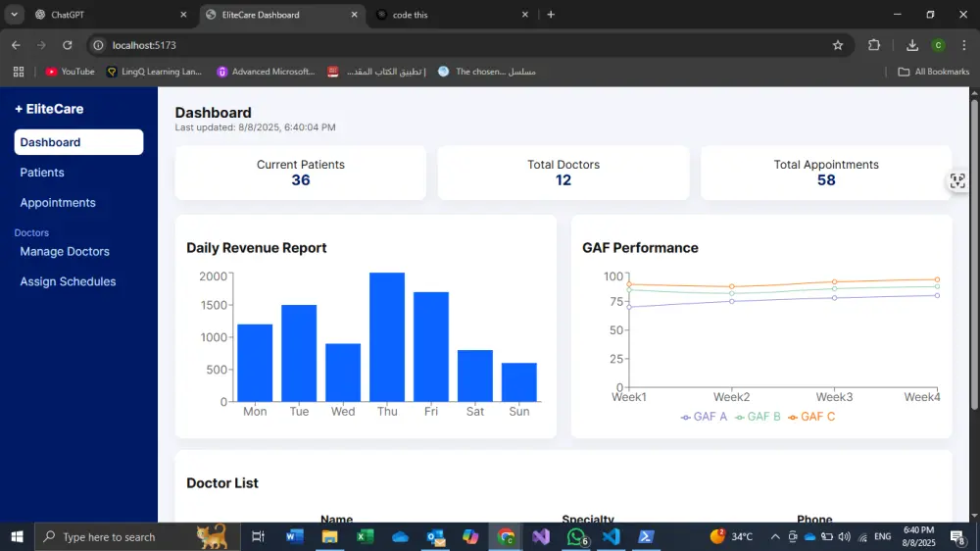The width and height of the screenshot is (980, 551).
Task: Open Appointments from the sidebar
Action: coord(58,203)
